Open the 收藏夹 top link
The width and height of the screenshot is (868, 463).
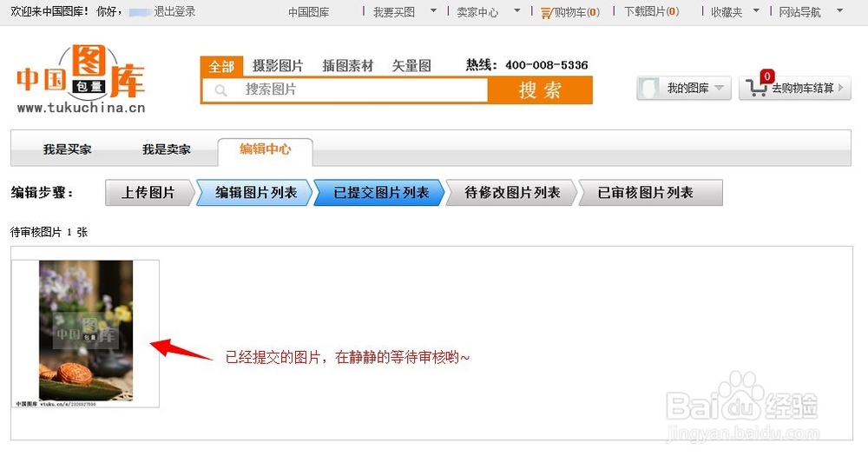pos(727,11)
